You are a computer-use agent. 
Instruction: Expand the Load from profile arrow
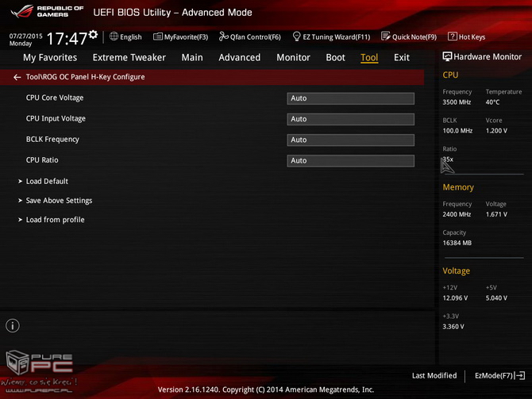pyautogui.click(x=21, y=220)
